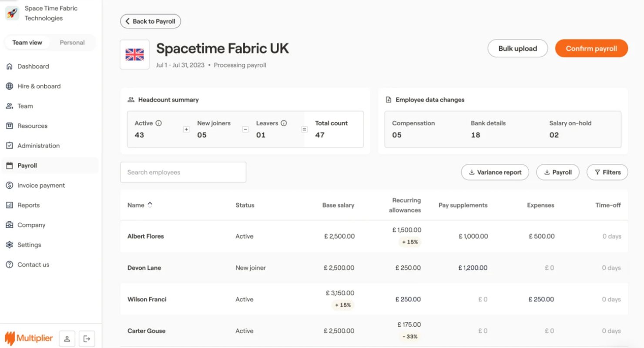Click the Time-off column header
Image resolution: width=644 pixels, height=348 pixels.
tap(608, 205)
